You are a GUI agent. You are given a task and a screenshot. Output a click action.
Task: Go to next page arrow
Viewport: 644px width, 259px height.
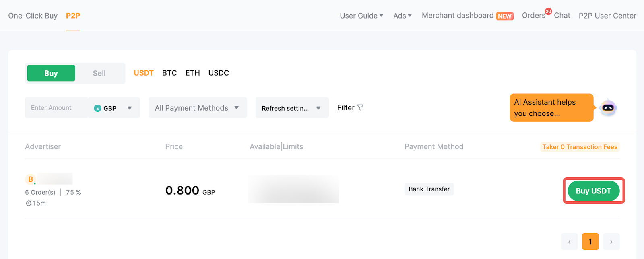611,242
